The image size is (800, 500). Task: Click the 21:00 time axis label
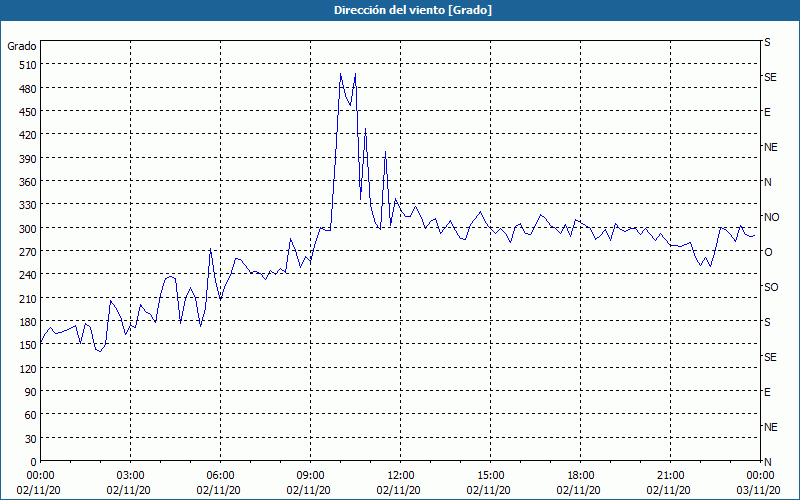[x=670, y=476]
